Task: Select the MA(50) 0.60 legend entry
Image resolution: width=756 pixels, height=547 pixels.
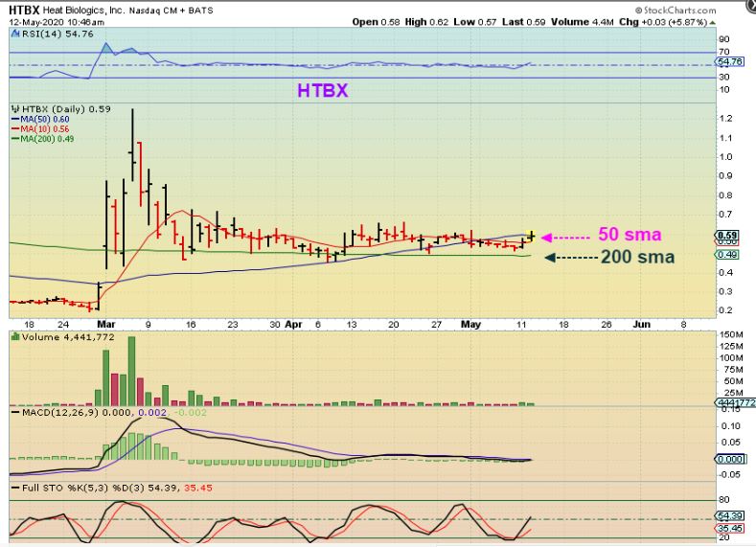Action: [x=40, y=119]
